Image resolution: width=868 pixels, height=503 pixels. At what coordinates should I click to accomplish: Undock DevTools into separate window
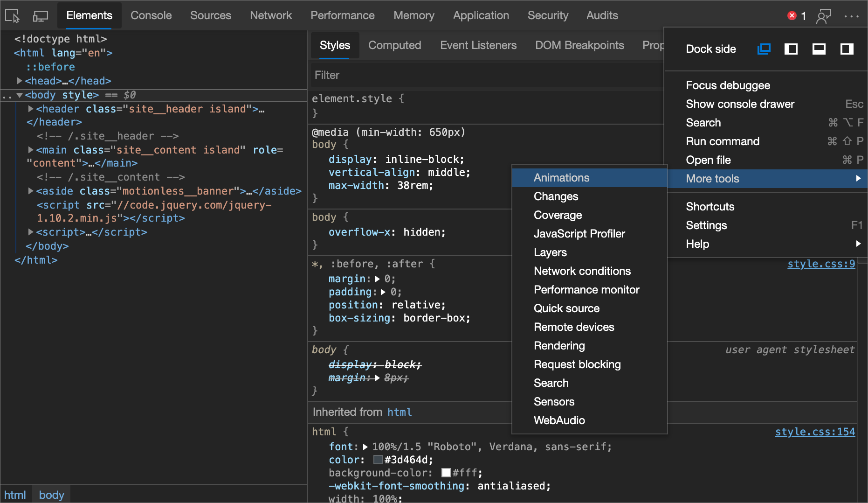(x=764, y=49)
